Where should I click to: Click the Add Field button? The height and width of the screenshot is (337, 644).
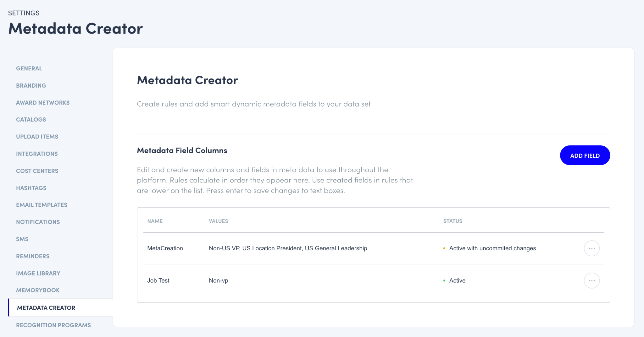tap(585, 155)
